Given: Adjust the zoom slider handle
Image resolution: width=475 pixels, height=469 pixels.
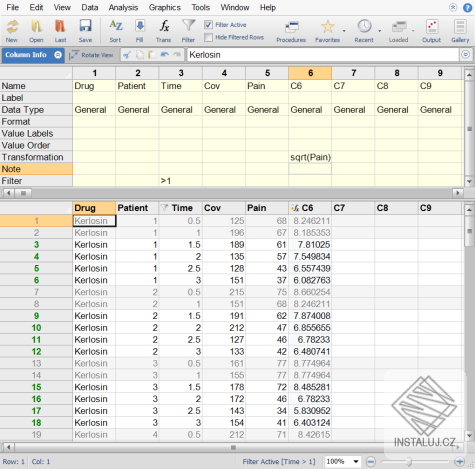Looking at the screenshot, I should (409, 462).
